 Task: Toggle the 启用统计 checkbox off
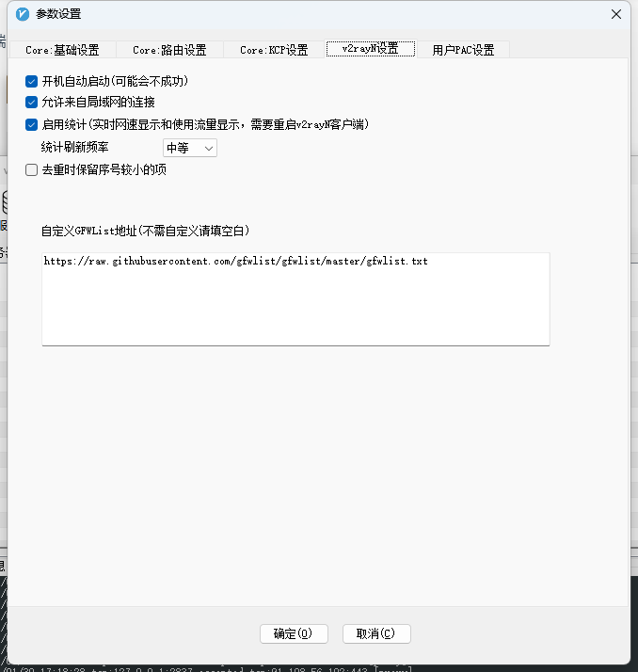[x=32, y=124]
